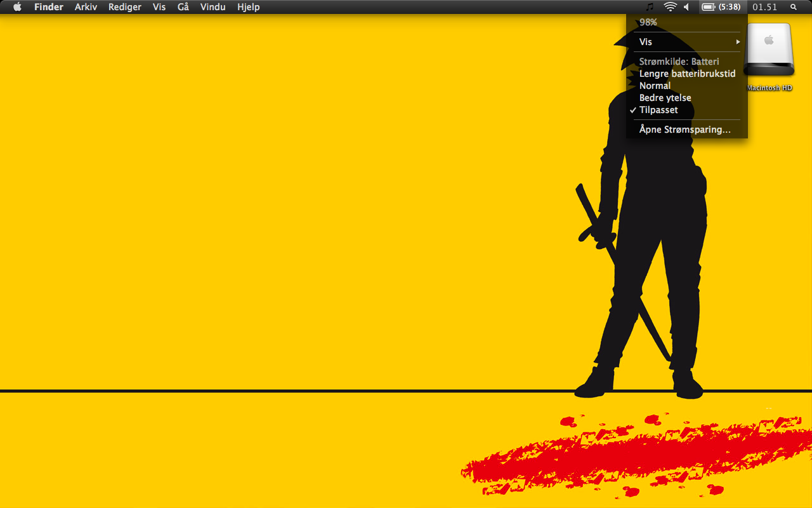The height and width of the screenshot is (508, 812).
Task: Expand the Vis submenu in battery menu
Action: coord(687,42)
